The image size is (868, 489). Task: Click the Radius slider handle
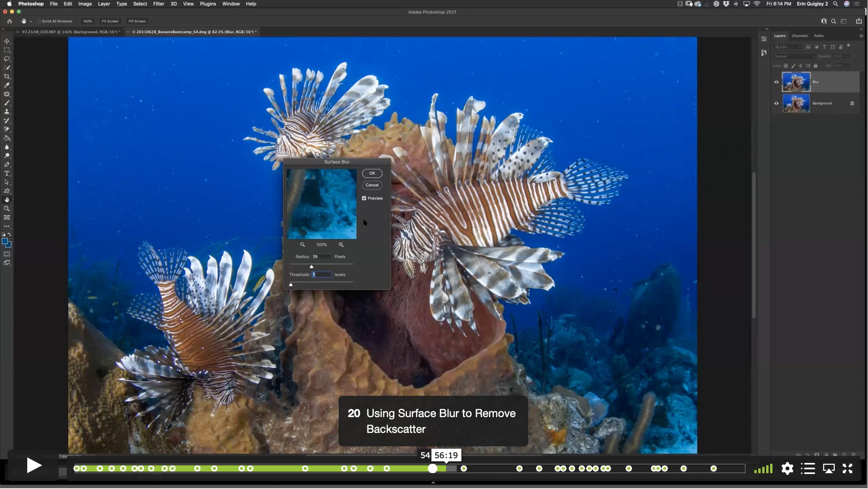[311, 267]
